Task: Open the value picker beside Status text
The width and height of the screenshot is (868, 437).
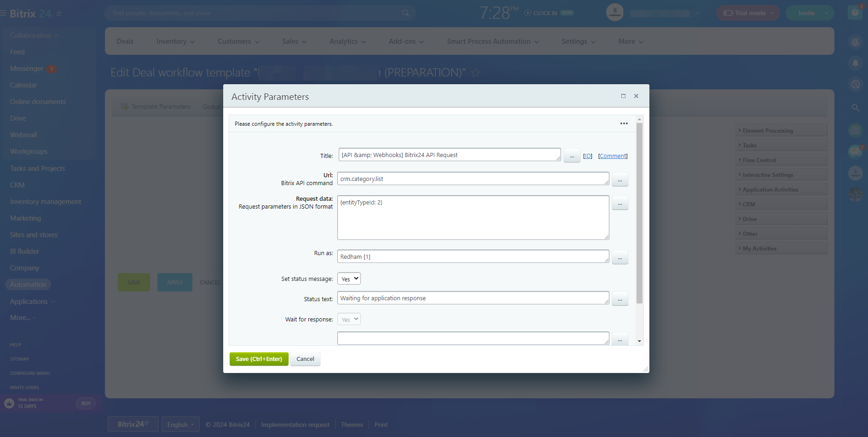Action: (x=619, y=299)
